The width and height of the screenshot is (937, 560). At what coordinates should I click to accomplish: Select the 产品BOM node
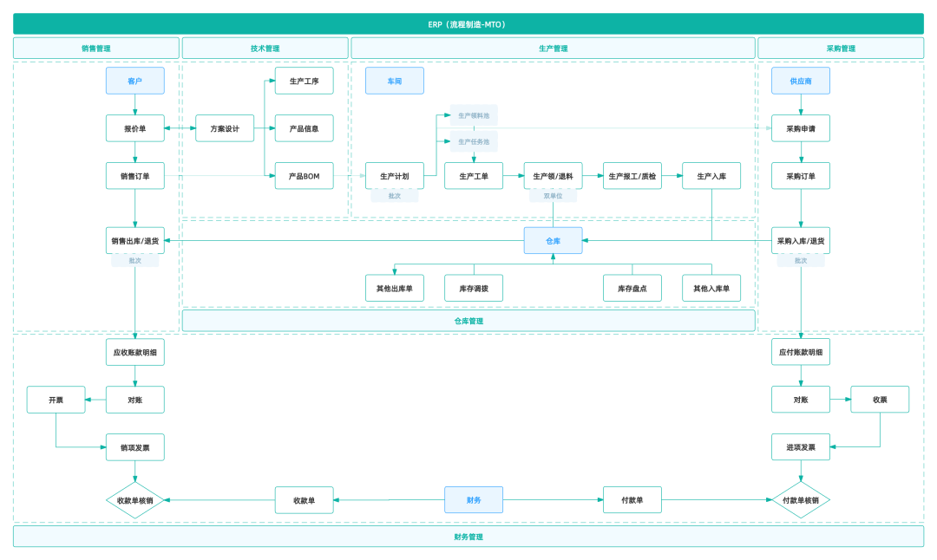[304, 176]
